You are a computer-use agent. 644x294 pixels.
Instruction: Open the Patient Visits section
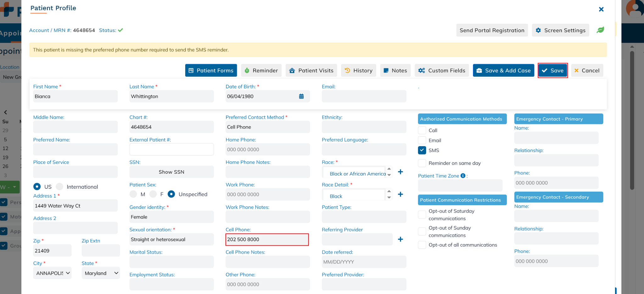click(x=311, y=71)
